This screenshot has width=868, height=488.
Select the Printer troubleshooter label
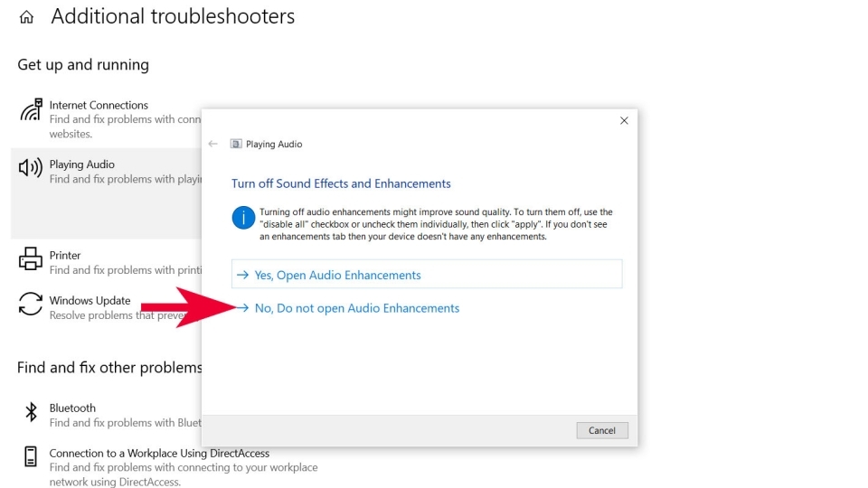pyautogui.click(x=65, y=255)
